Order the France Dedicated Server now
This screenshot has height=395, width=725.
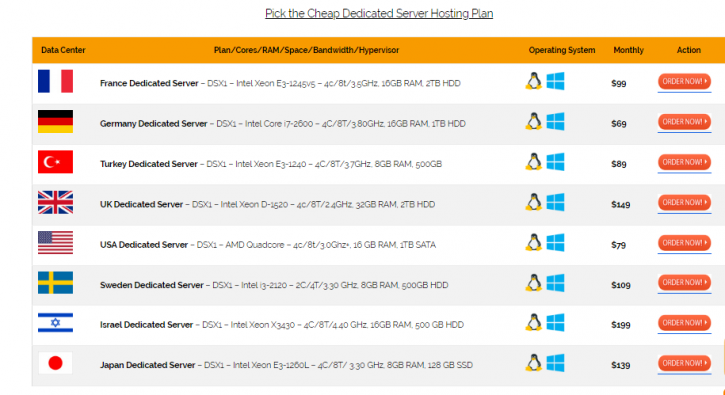pyautogui.click(x=684, y=81)
